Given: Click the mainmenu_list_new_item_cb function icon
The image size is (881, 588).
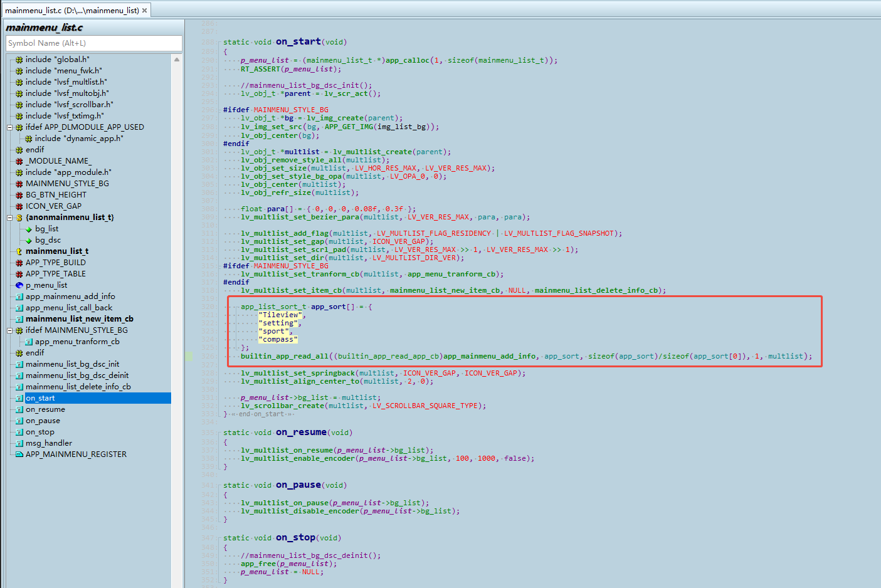Looking at the screenshot, I should [x=19, y=319].
